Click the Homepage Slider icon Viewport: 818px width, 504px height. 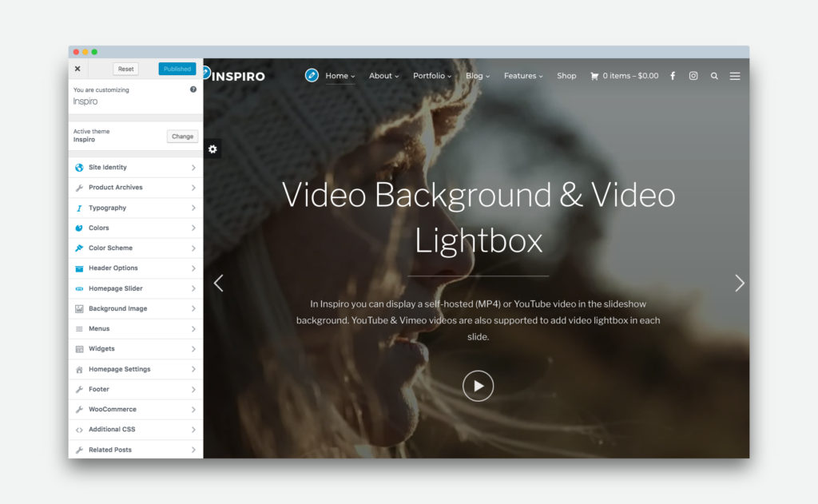click(x=79, y=288)
